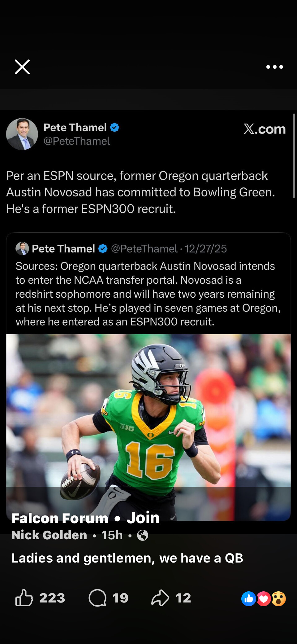Tap the small quoted-tweet avatar

click(x=22, y=248)
